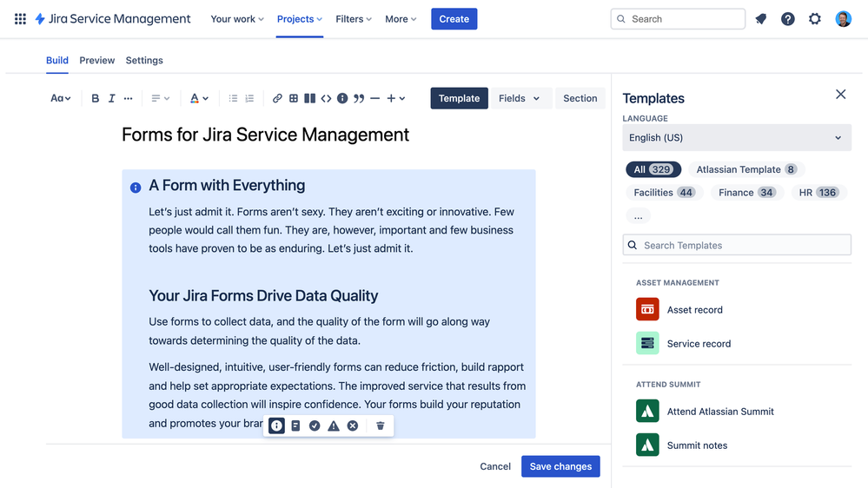The height and width of the screenshot is (488, 868).
Task: Select the info panel type in floating toolbar
Action: tap(277, 425)
